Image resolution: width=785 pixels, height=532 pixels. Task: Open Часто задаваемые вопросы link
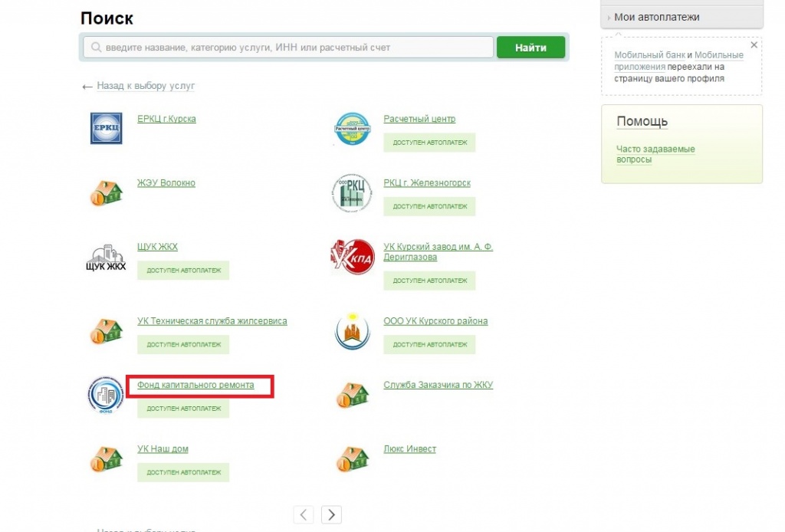pos(655,154)
